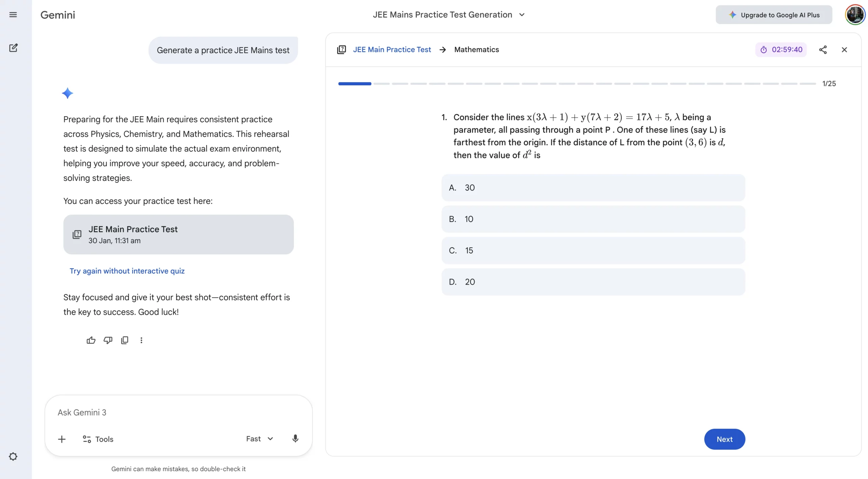Give the response a thumbs down

tap(107, 340)
